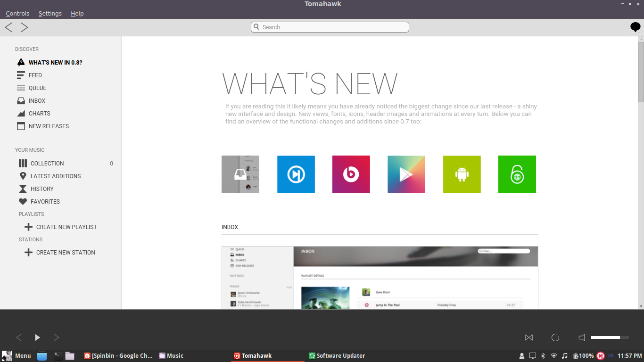Open the clock showing 11:57 PM
644x362 pixels.
(x=629, y=356)
